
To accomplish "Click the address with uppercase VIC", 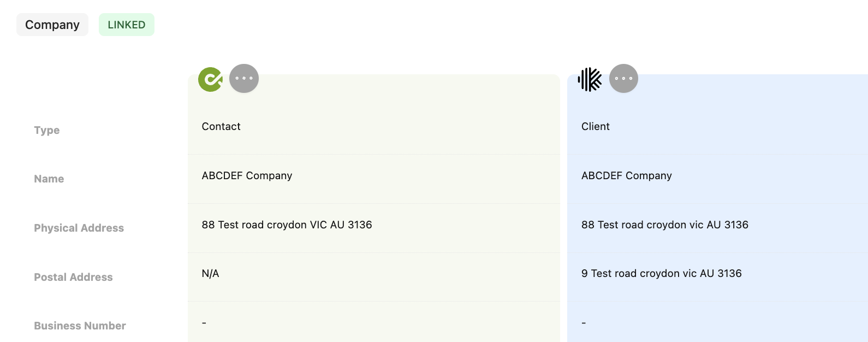I will [x=287, y=225].
